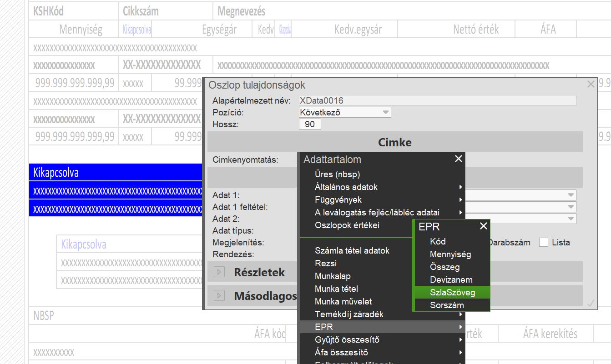Click the highlighted EPR entry in Adattartalom

(382, 327)
